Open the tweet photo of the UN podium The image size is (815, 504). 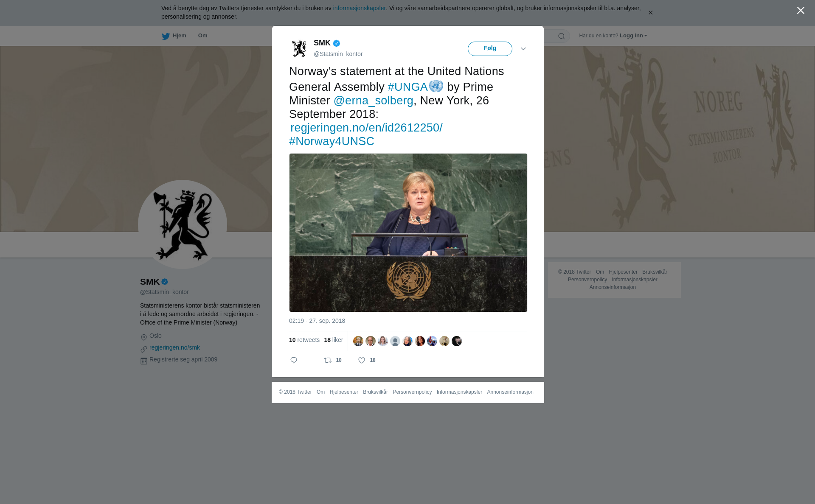408,232
